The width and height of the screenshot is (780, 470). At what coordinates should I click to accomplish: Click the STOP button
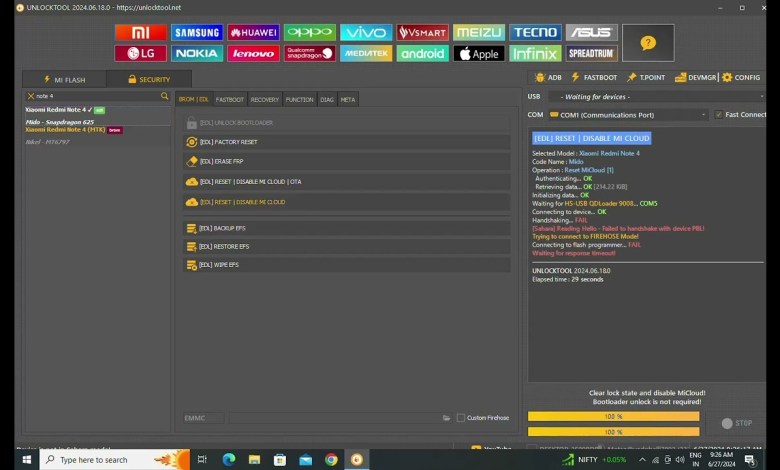[x=737, y=423]
